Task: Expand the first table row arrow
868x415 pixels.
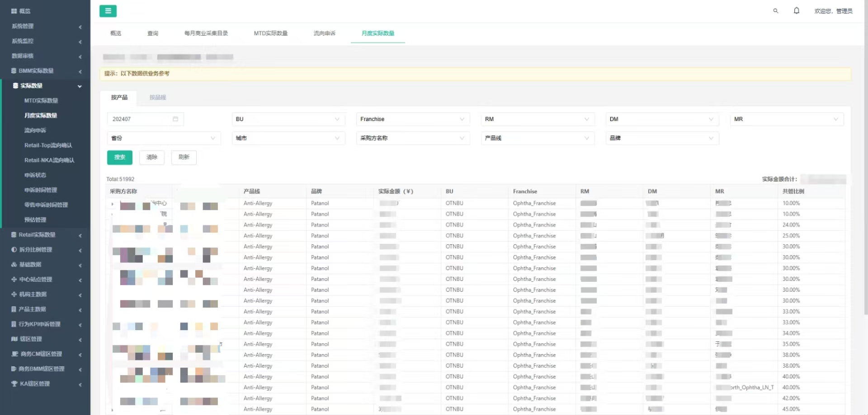Action: tap(112, 204)
